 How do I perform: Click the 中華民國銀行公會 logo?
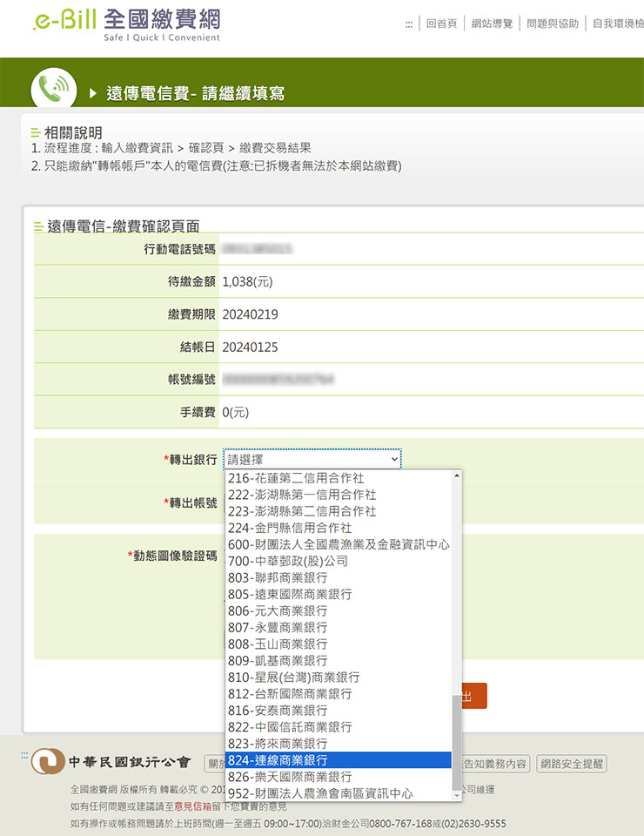[x=111, y=761]
